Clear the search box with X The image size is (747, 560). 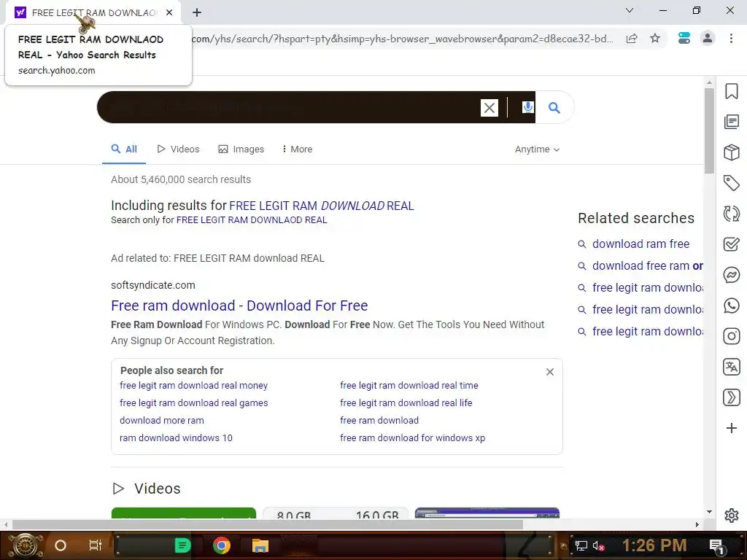tap(489, 108)
